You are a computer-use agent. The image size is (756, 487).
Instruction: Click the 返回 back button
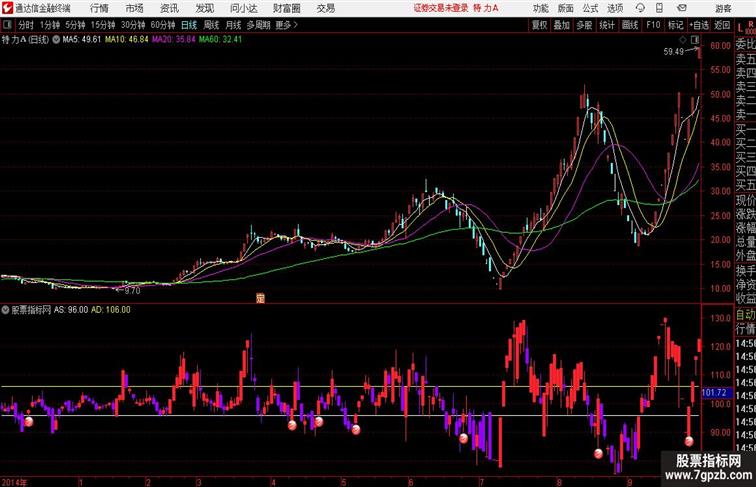point(722,25)
